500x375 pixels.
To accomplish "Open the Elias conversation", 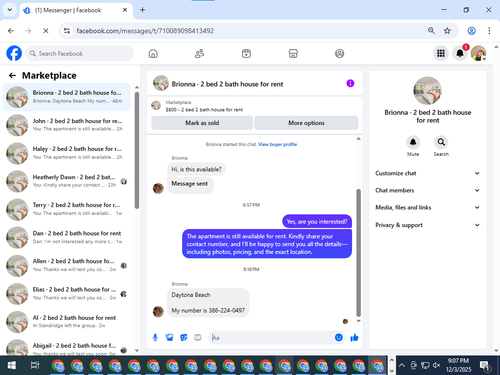I will tap(67, 294).
